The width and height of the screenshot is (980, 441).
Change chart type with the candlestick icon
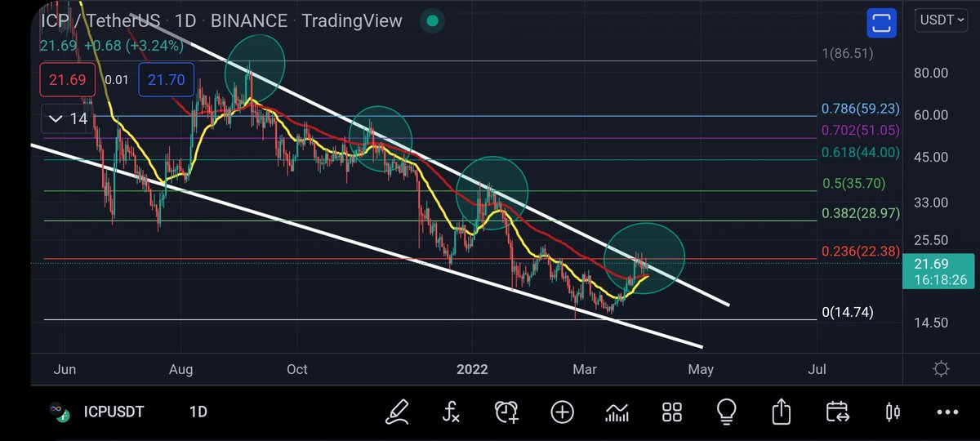(893, 412)
